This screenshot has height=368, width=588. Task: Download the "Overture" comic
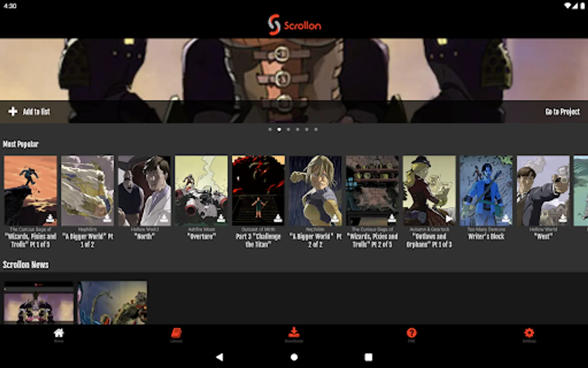221,218
